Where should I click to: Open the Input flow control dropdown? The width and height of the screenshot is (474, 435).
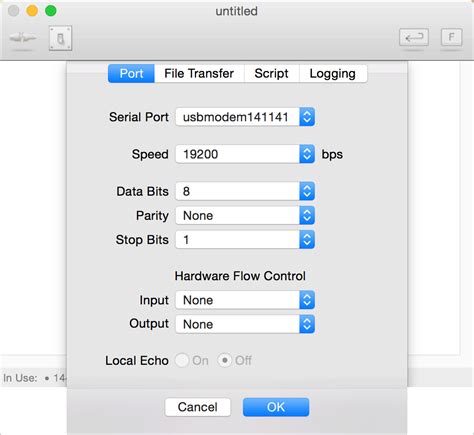click(245, 300)
